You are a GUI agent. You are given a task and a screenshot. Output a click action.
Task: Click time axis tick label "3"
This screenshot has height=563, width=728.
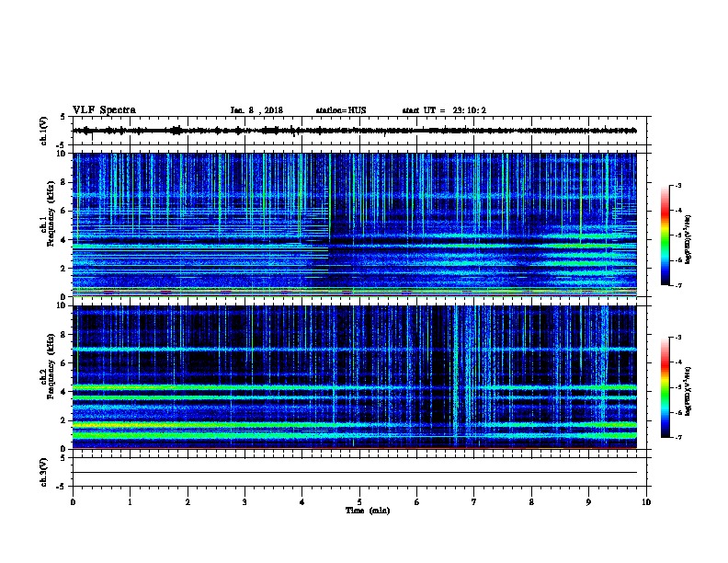[x=245, y=502]
